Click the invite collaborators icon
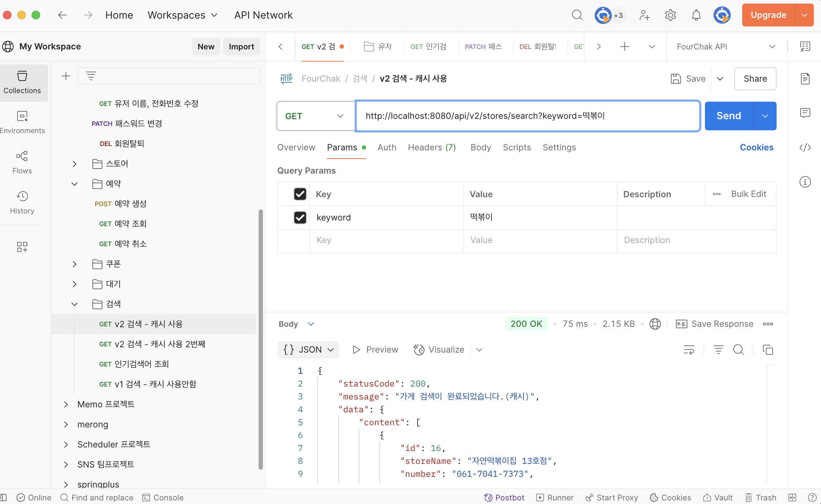 644,15
